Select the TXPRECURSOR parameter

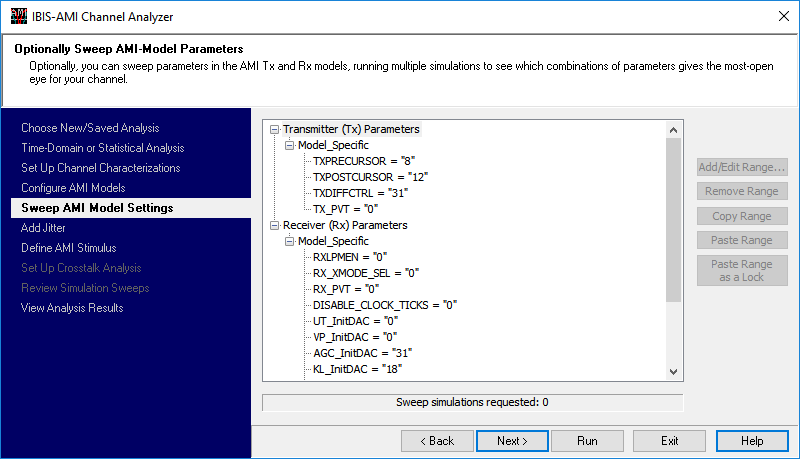point(363,161)
